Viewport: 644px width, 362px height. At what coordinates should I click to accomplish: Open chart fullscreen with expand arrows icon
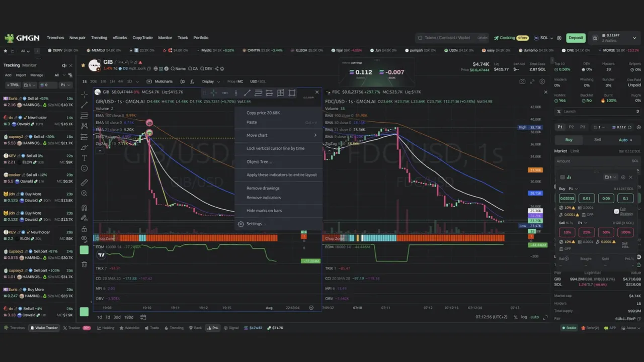pyautogui.click(x=532, y=81)
